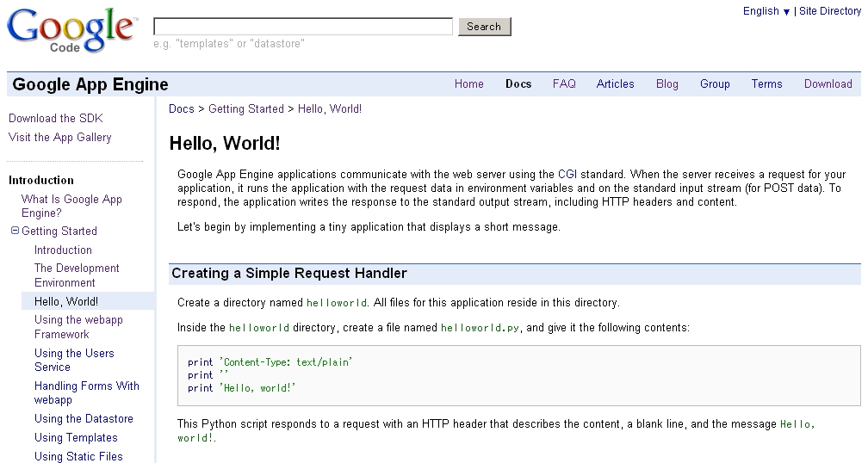Open the Site Directory link
This screenshot has width=868, height=463.
click(830, 11)
